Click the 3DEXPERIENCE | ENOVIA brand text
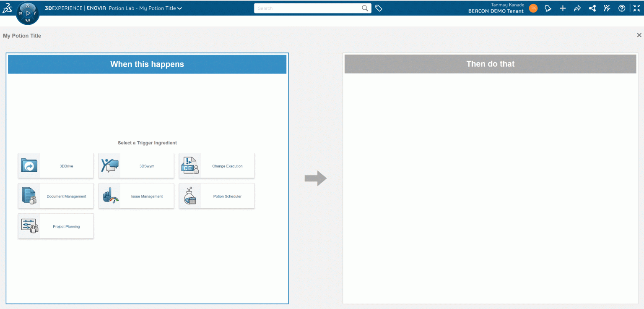644x309 pixels. click(x=75, y=8)
